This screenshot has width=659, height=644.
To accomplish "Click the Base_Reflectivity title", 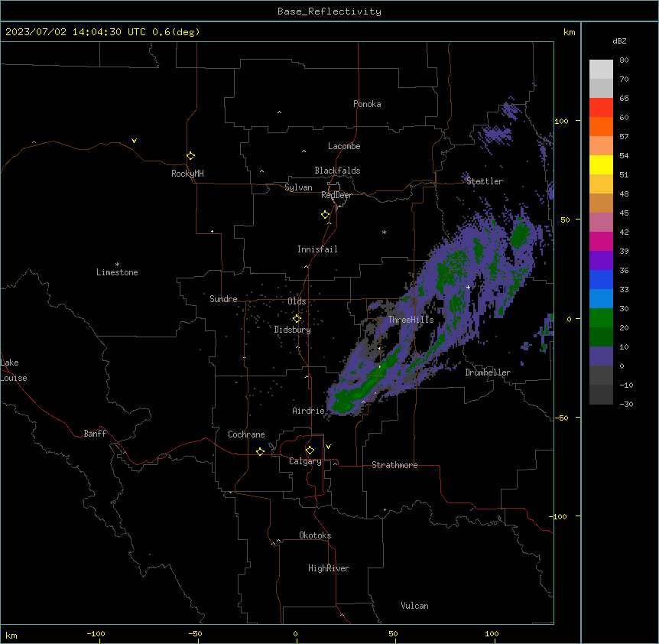I will click(329, 11).
